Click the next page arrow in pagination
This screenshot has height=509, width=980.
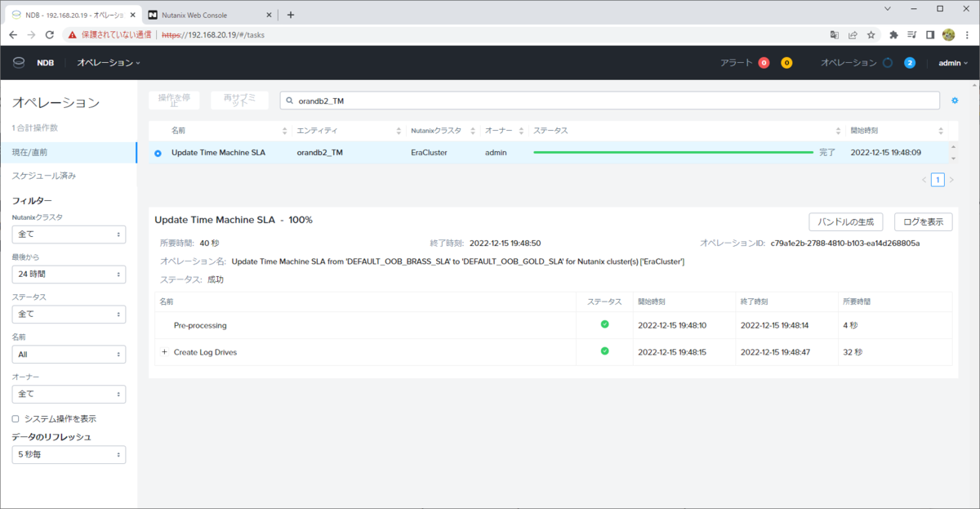point(951,180)
